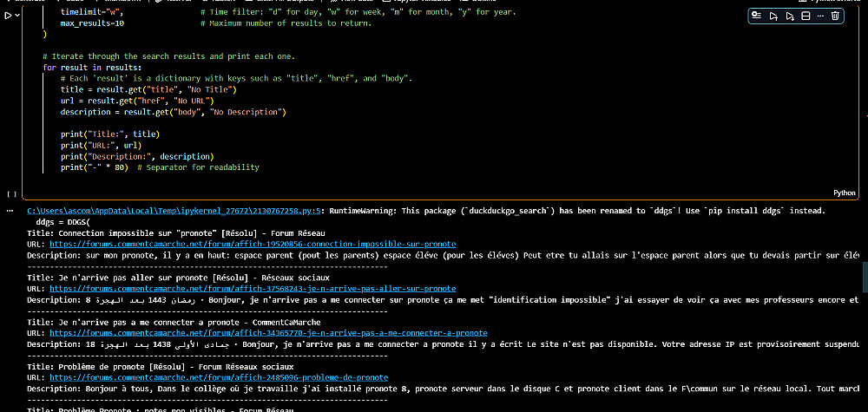The height and width of the screenshot is (412, 868).
Task: Open output actions ellipsis beside RuntimeWarning
Action: pyautogui.click(x=11, y=211)
